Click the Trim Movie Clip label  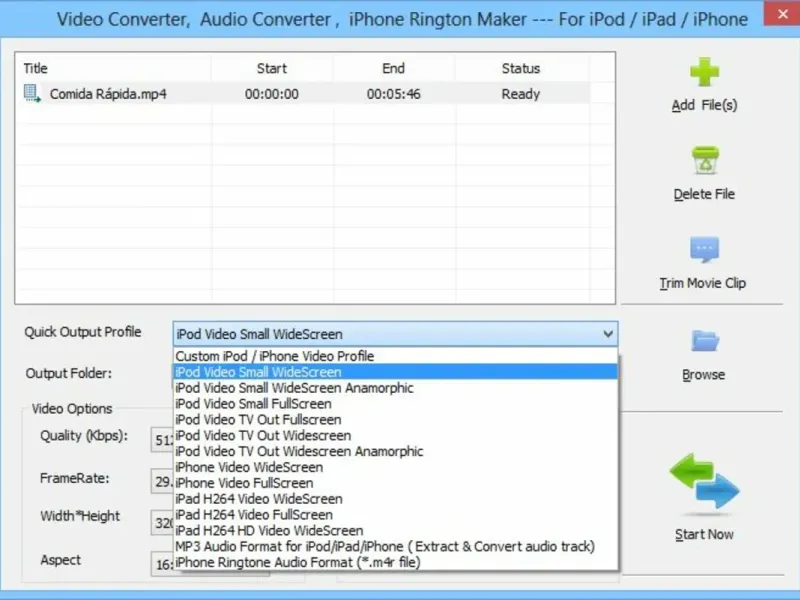pos(703,283)
